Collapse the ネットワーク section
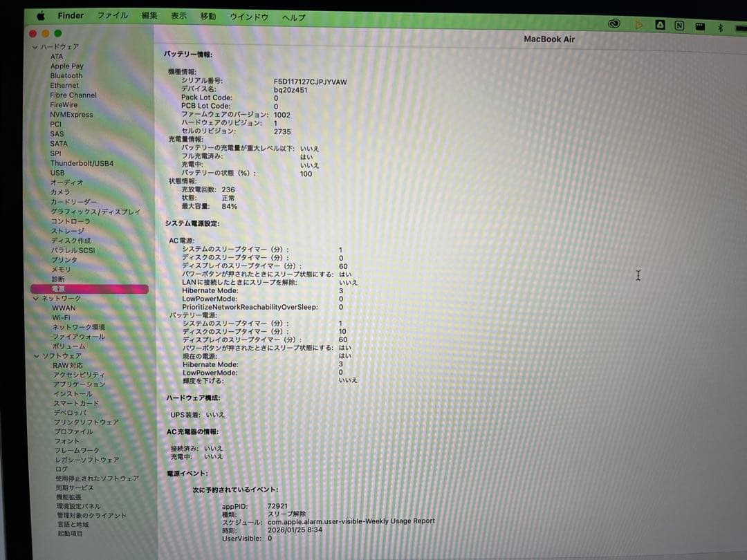 [35, 298]
